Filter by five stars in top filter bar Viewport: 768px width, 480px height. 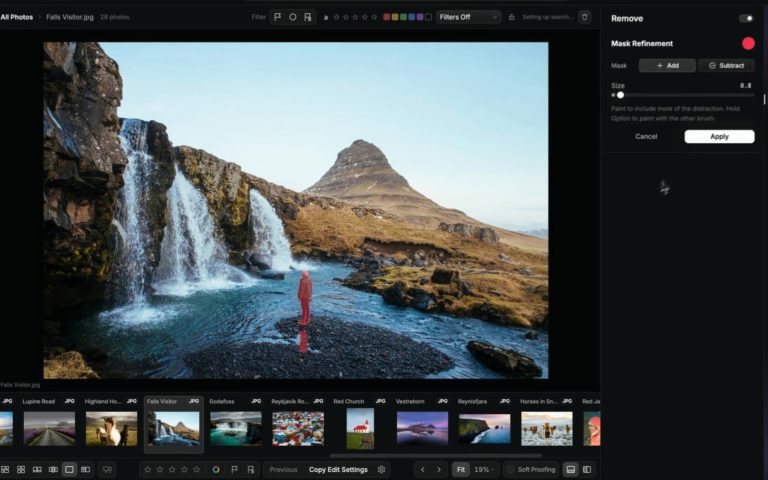click(374, 17)
